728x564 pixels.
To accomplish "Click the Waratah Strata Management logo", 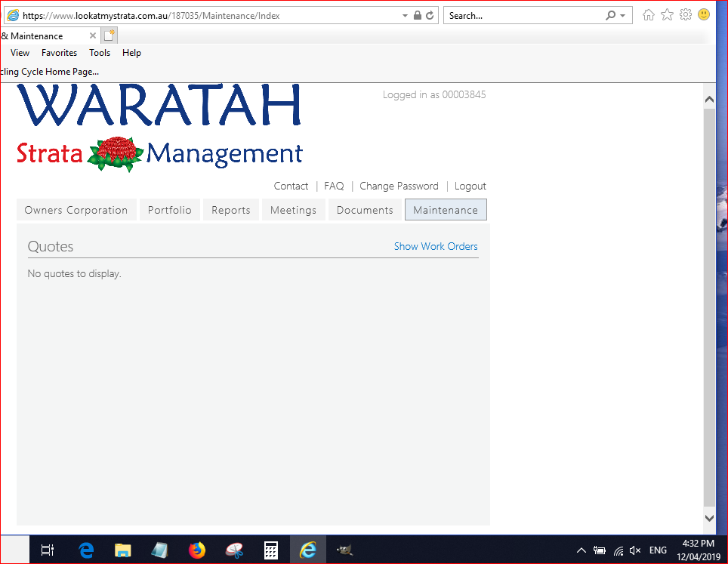I will 159,128.
